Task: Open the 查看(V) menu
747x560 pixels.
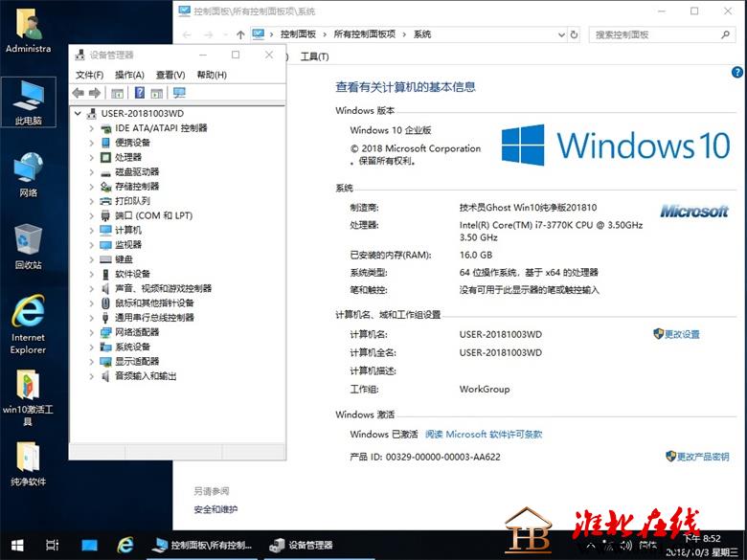Action: [x=170, y=75]
